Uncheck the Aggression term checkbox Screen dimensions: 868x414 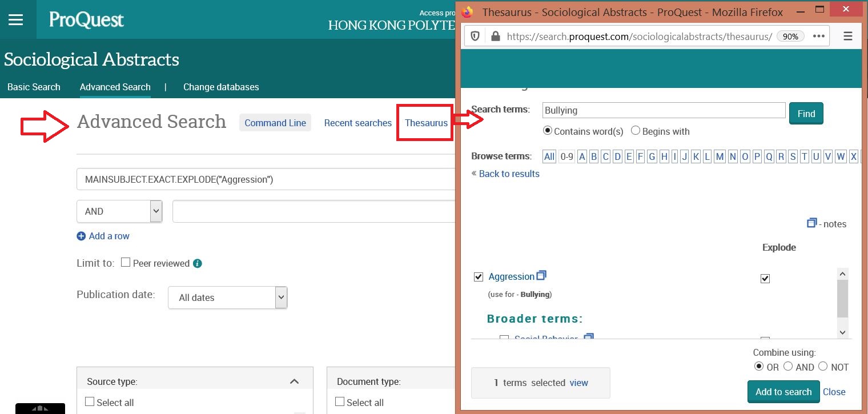tap(479, 277)
